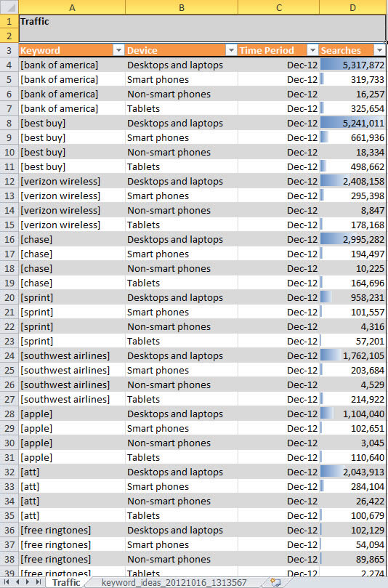Screen dimensions: 388x588
Task: Expand the Time Period filter dropdown
Action: pos(312,50)
